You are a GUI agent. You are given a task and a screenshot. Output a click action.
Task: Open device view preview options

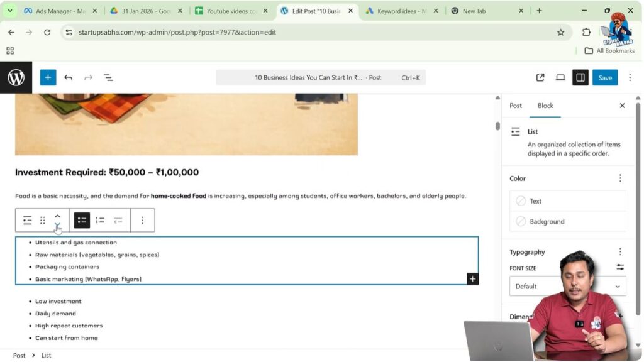click(x=560, y=77)
